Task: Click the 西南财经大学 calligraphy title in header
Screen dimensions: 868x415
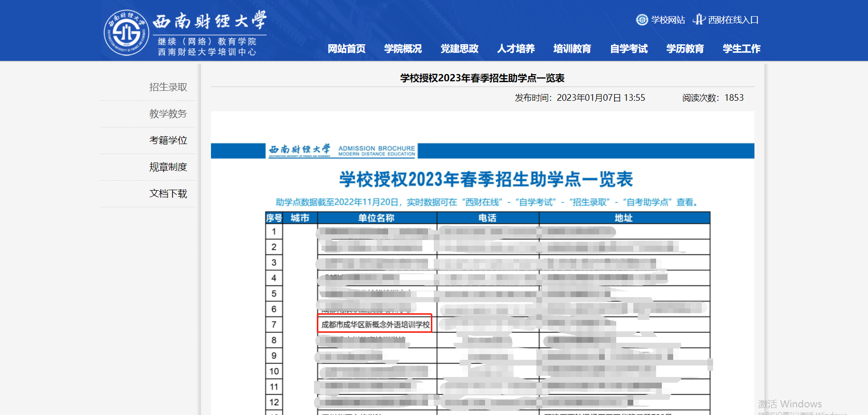Action: point(210,21)
